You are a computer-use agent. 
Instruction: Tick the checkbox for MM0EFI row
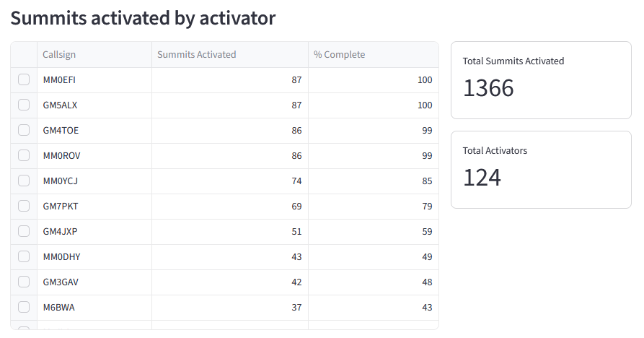tap(24, 79)
